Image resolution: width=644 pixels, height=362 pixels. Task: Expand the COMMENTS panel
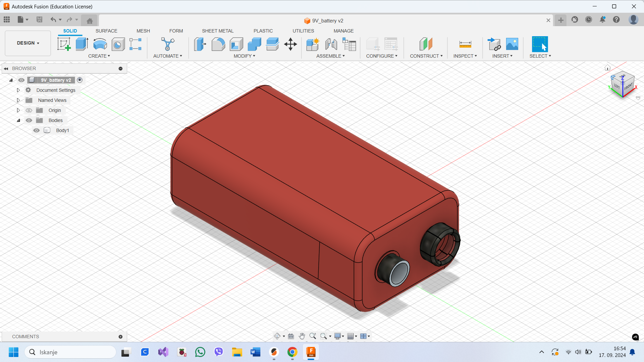coord(120,337)
